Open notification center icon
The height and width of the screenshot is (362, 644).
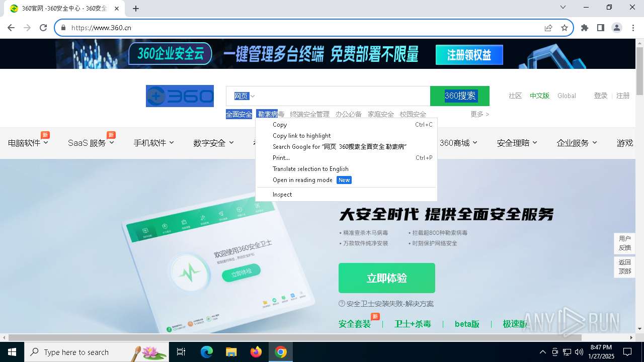627,352
